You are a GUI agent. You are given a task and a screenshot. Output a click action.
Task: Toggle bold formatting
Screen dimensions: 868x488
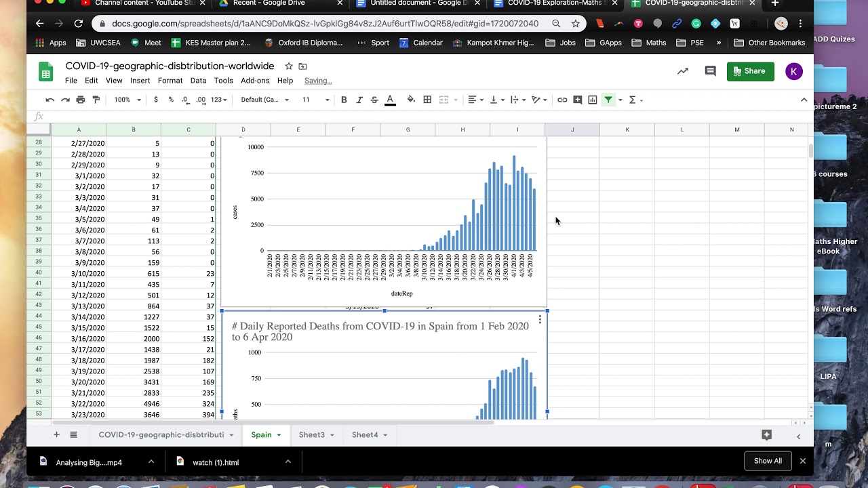click(x=344, y=100)
